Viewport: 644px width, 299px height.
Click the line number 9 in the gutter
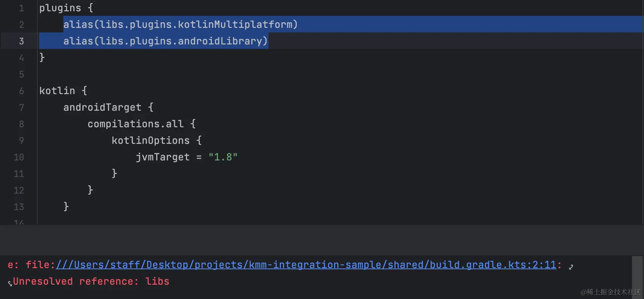[x=21, y=140]
